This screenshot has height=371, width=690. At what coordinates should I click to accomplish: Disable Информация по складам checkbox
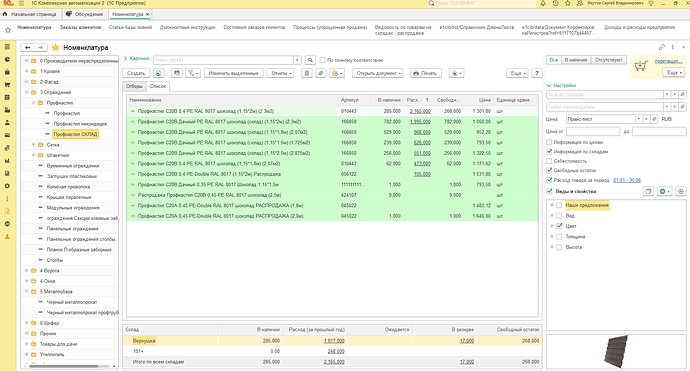[549, 151]
